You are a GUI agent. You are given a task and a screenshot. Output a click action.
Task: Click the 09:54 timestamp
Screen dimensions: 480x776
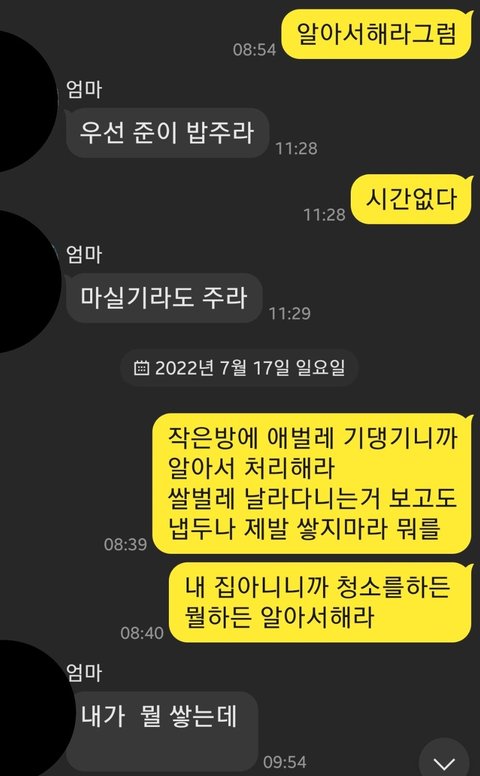pyautogui.click(x=285, y=762)
